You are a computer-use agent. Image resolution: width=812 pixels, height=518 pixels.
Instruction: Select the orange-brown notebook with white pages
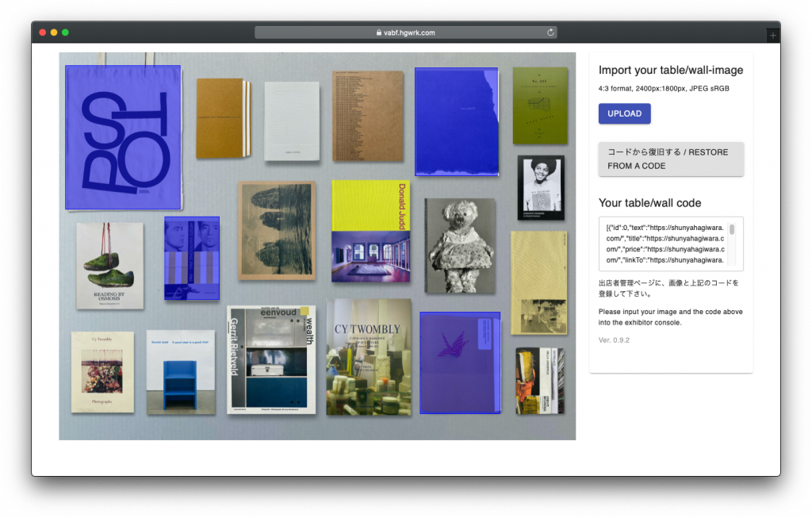coord(223,119)
